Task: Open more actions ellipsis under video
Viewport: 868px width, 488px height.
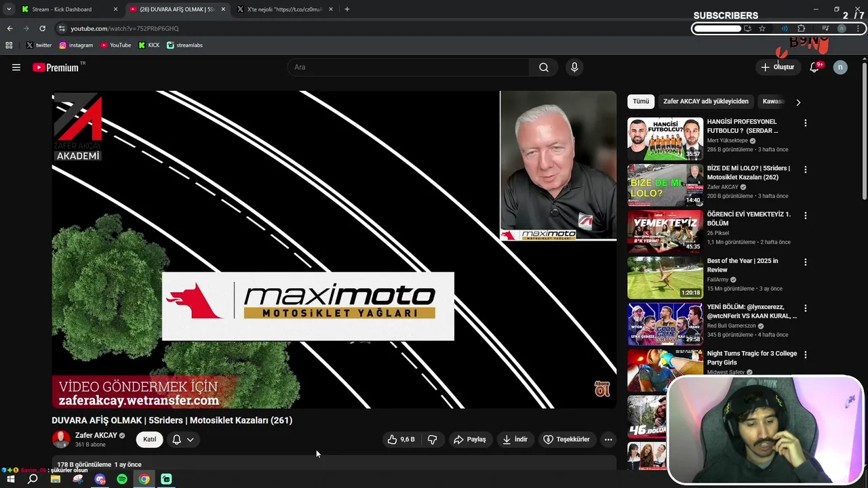Action: 608,439
